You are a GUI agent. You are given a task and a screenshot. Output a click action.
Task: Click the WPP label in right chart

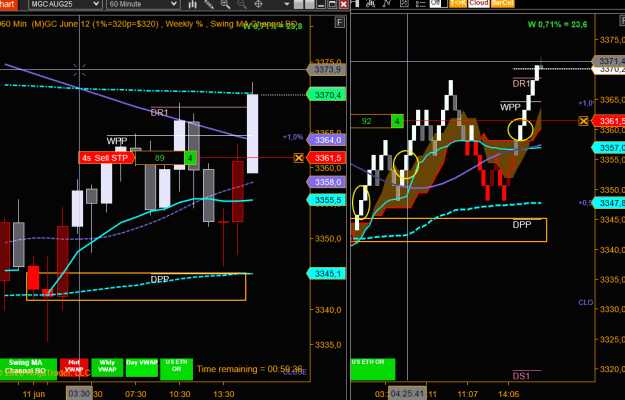point(511,107)
